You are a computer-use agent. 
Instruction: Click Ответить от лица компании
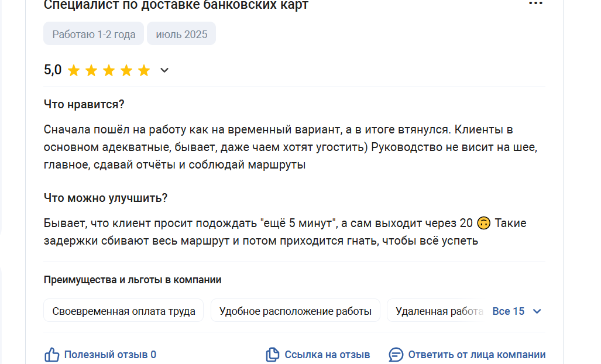coord(476,355)
